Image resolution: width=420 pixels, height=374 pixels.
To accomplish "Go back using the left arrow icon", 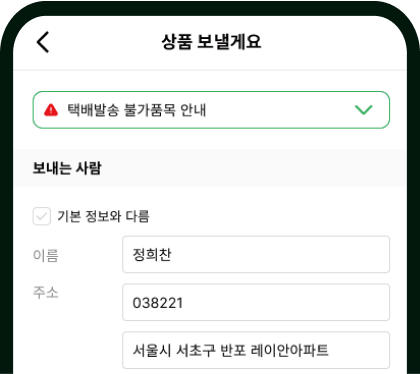I will pyautogui.click(x=43, y=42).
